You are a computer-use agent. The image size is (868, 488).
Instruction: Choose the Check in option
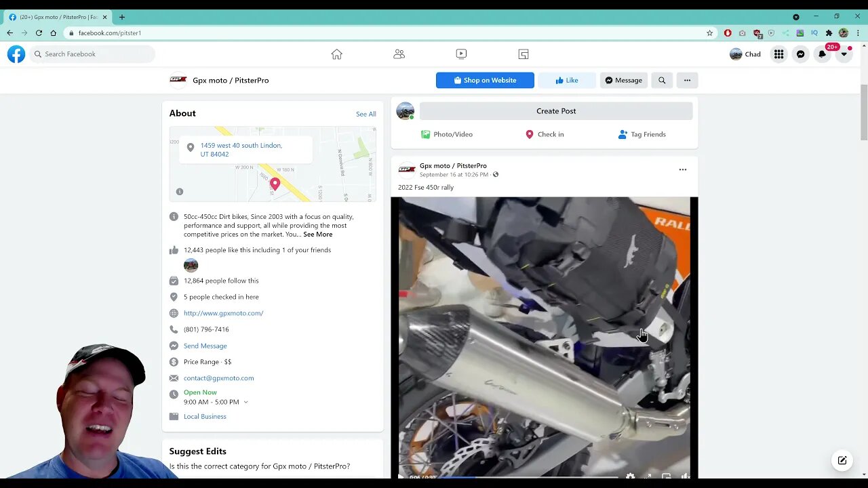click(545, 134)
